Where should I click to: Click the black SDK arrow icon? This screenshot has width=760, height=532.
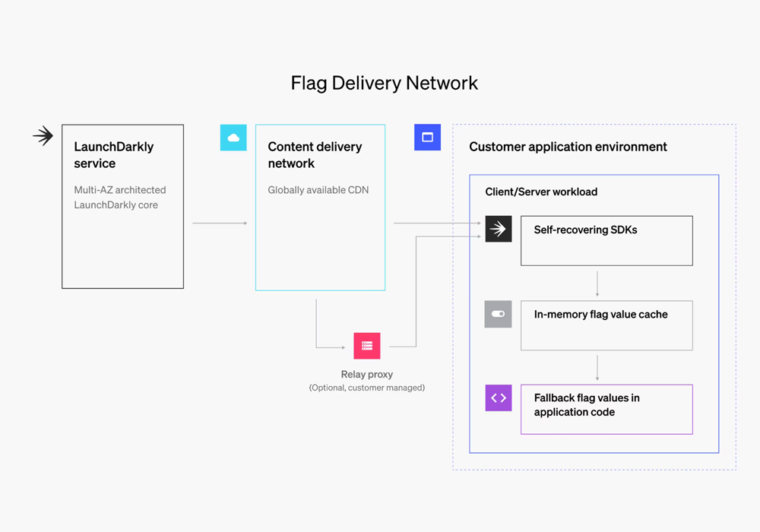(x=499, y=229)
